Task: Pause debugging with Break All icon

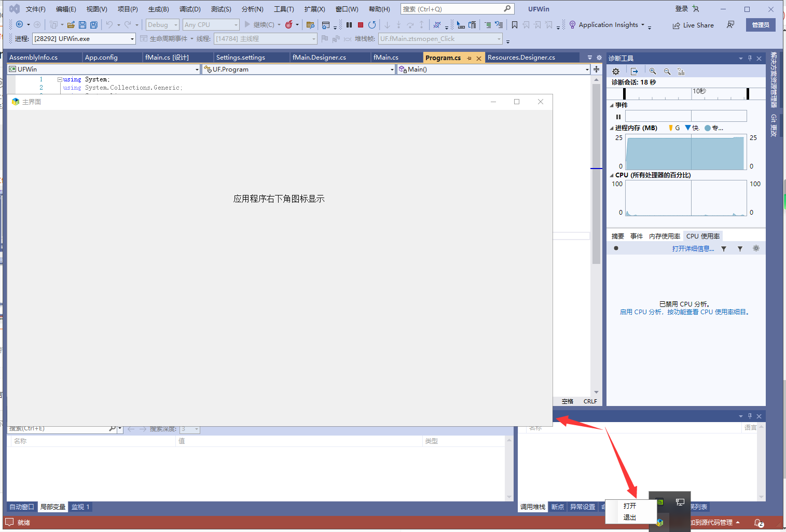Action: click(349, 25)
